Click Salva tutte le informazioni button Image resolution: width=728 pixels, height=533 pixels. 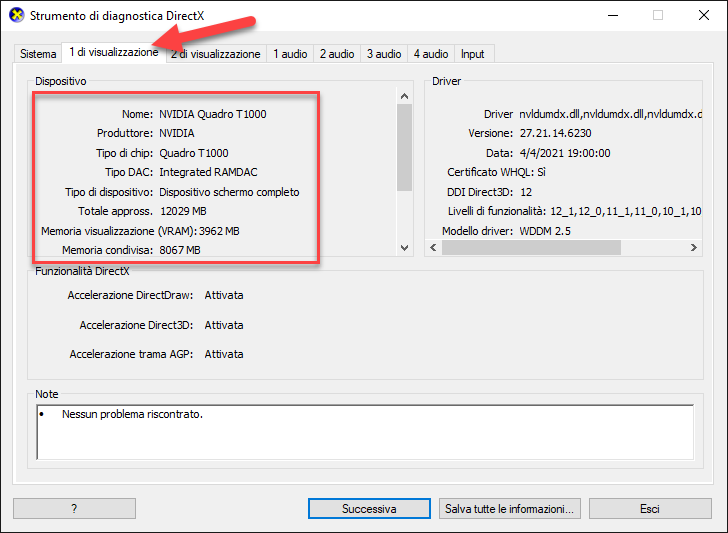[x=509, y=508]
